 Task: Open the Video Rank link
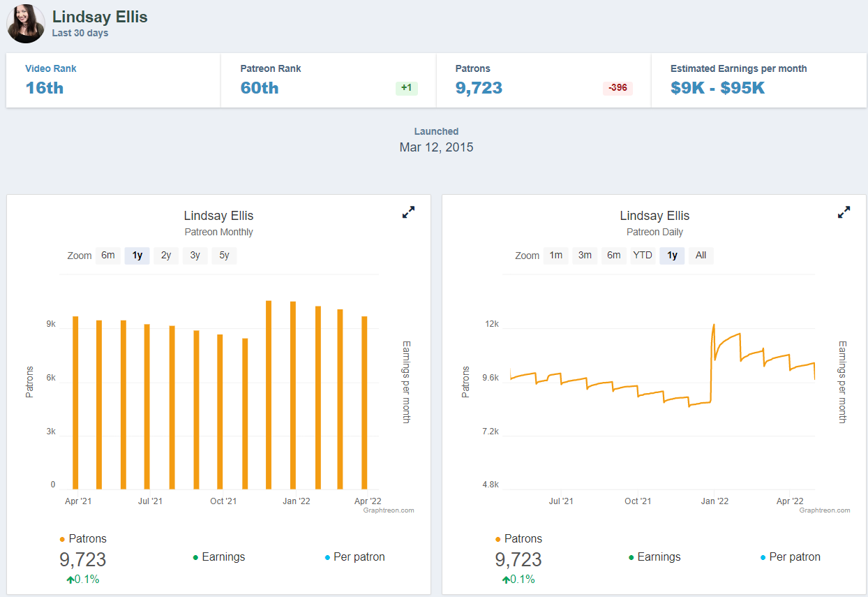(51, 69)
